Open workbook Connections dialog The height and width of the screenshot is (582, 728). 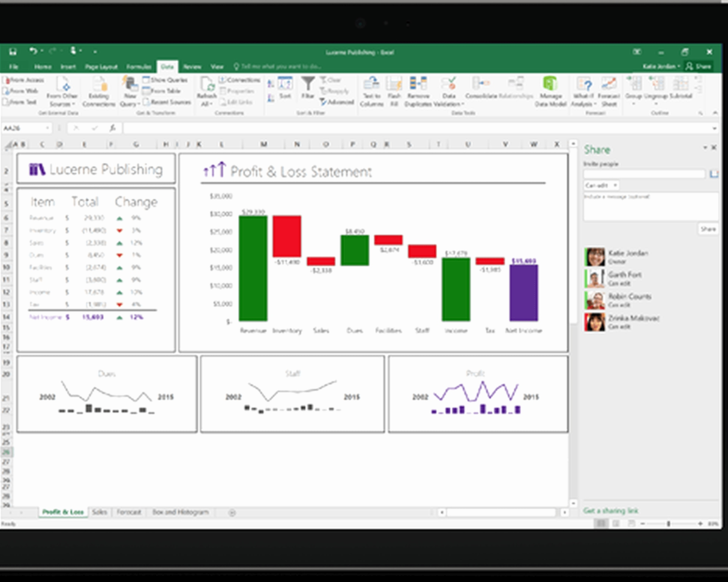(x=239, y=80)
